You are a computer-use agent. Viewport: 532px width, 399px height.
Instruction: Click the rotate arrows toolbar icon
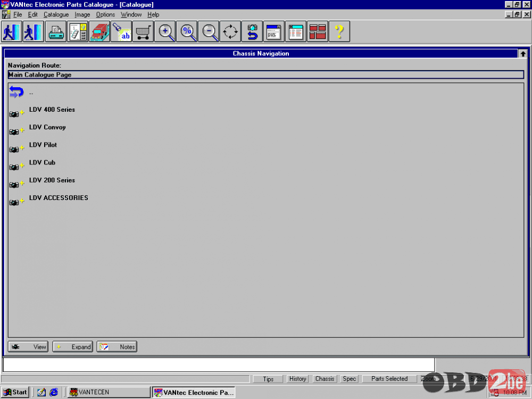tap(230, 31)
